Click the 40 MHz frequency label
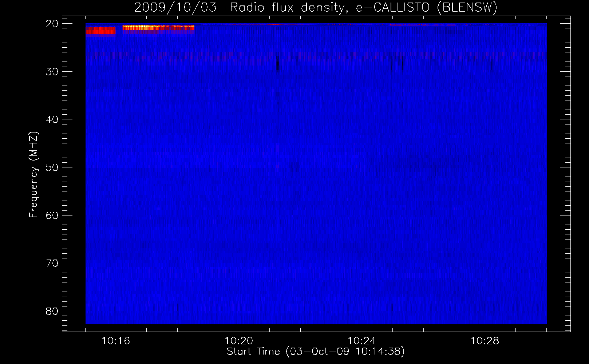The width and height of the screenshot is (589, 364). click(52, 119)
